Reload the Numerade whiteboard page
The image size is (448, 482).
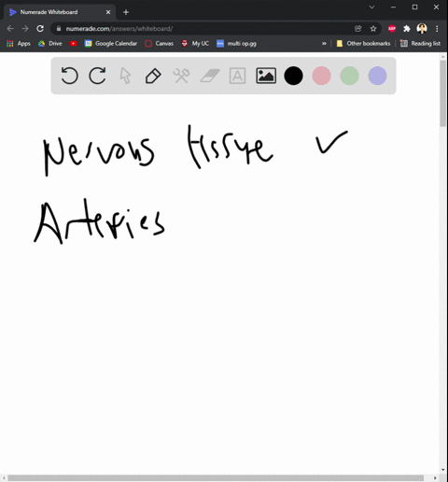point(40,29)
